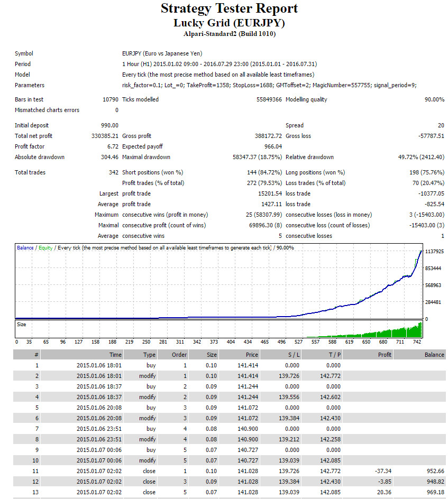This screenshot has height=499, width=448.
Task: Click the Parameters line starting risk_factor=0.1
Action: (x=269, y=85)
